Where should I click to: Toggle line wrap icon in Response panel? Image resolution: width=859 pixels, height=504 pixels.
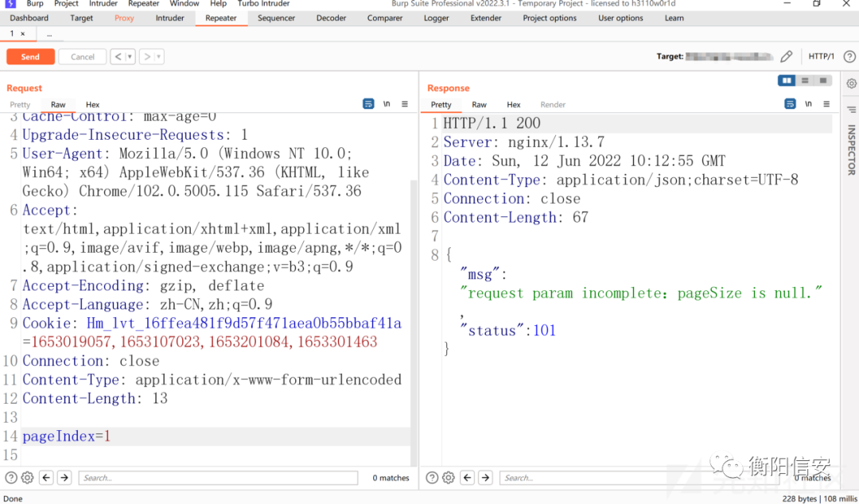tap(790, 103)
